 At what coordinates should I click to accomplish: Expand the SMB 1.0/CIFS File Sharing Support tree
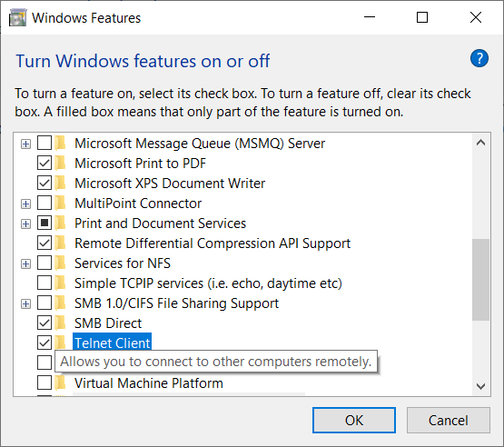(x=25, y=303)
